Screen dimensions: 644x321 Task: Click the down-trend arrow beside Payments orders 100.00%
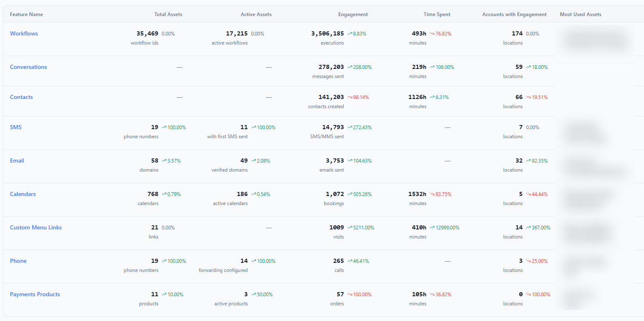pyautogui.click(x=350, y=295)
